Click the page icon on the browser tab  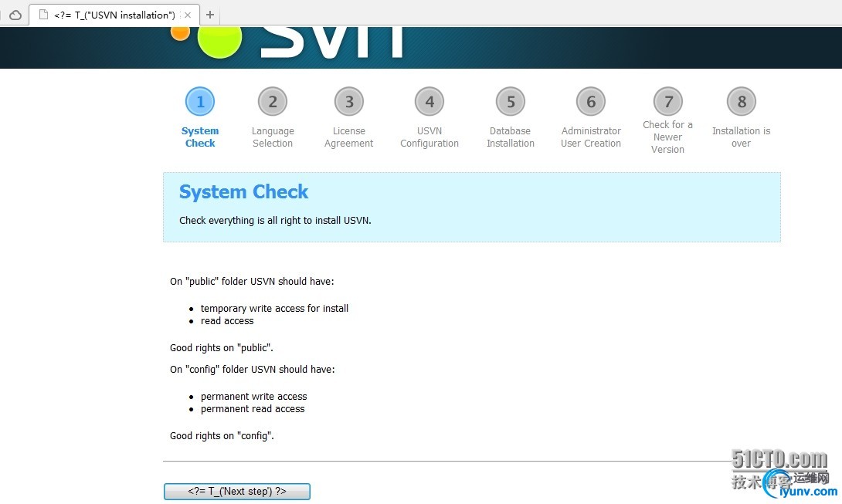pos(43,15)
